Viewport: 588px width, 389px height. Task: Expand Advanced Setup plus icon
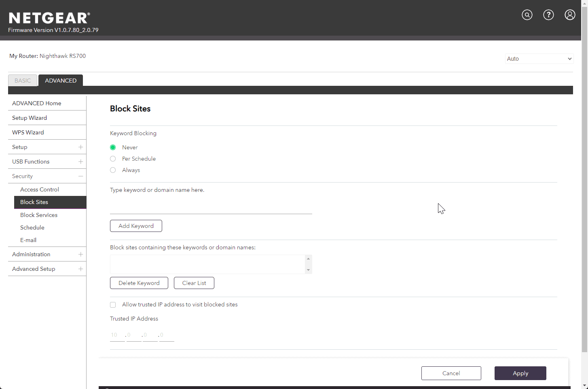(x=80, y=269)
